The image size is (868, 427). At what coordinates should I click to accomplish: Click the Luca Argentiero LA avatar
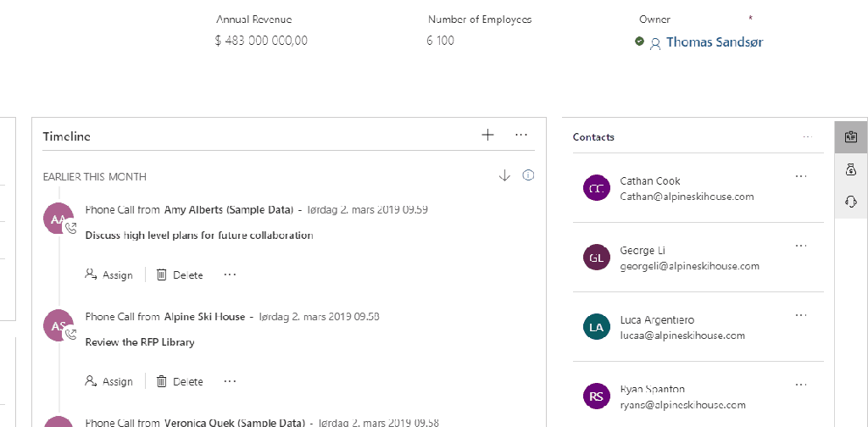click(x=597, y=327)
